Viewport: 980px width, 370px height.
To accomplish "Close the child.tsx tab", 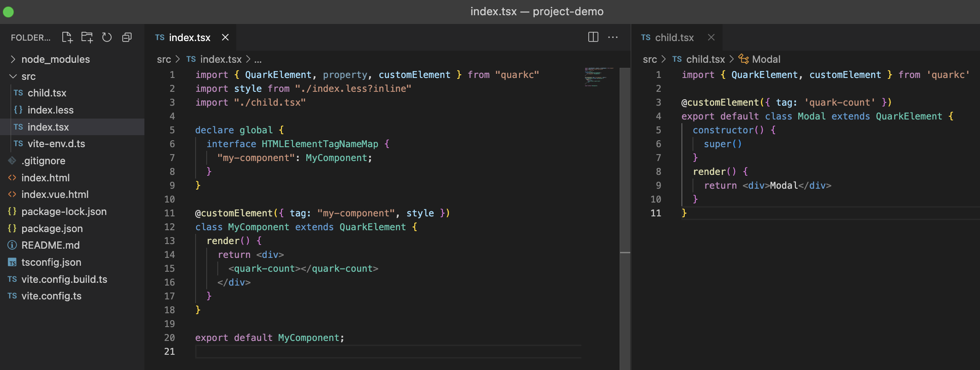I will pyautogui.click(x=711, y=37).
